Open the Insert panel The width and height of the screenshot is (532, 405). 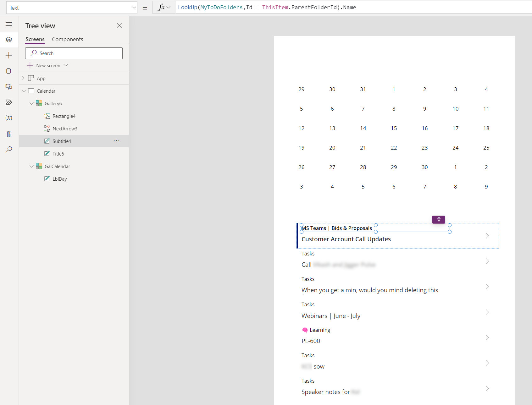[9, 55]
